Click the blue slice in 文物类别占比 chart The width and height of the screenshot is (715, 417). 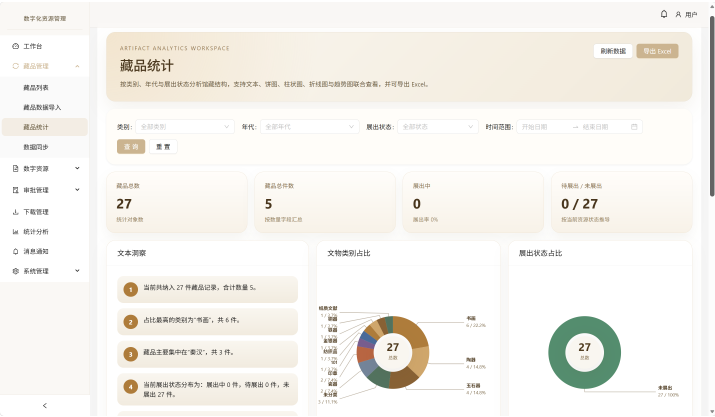[368, 337]
